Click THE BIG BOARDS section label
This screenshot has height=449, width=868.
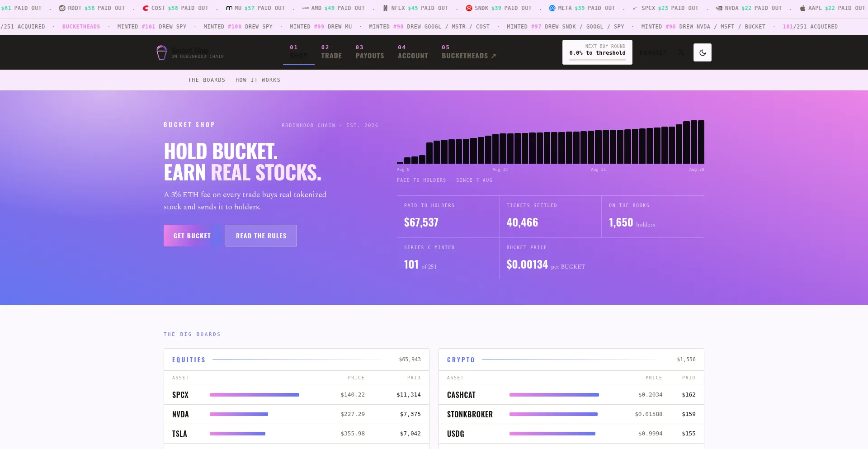192,334
